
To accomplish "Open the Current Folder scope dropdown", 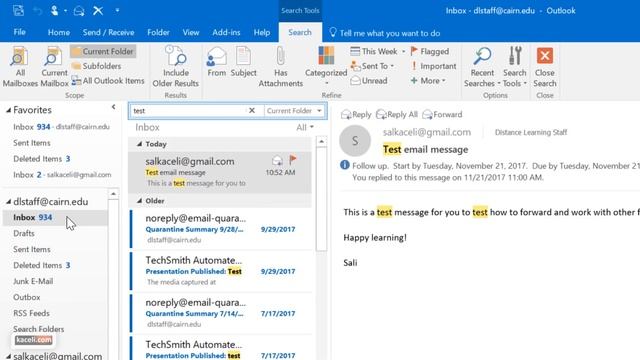I will pyautogui.click(x=294, y=111).
